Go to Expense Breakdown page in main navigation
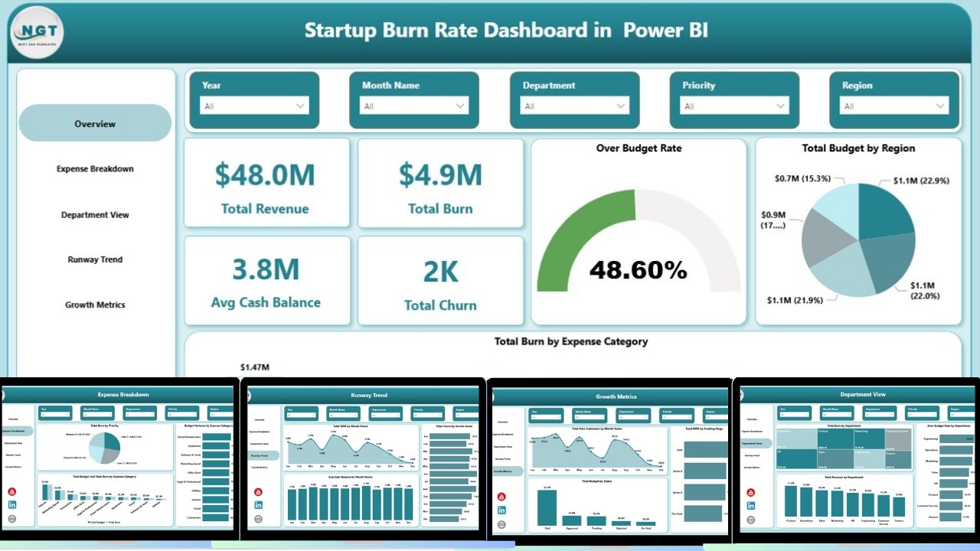 [95, 169]
